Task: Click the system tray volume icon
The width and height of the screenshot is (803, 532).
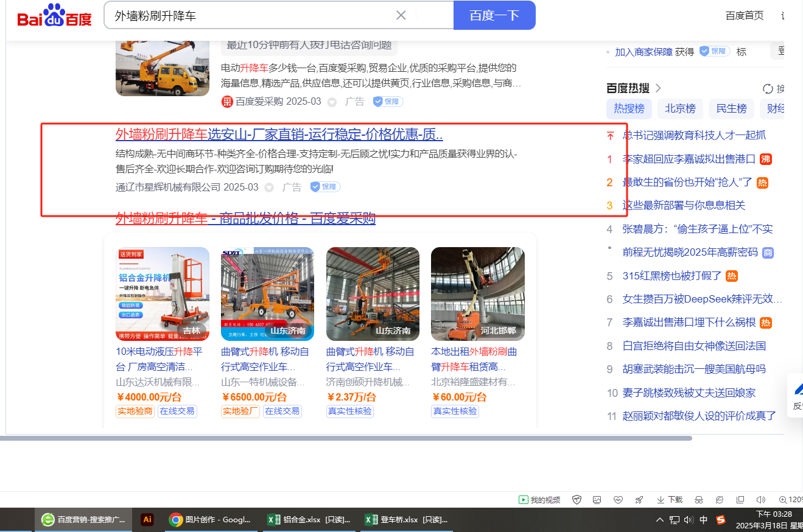Action: pyautogui.click(x=689, y=520)
